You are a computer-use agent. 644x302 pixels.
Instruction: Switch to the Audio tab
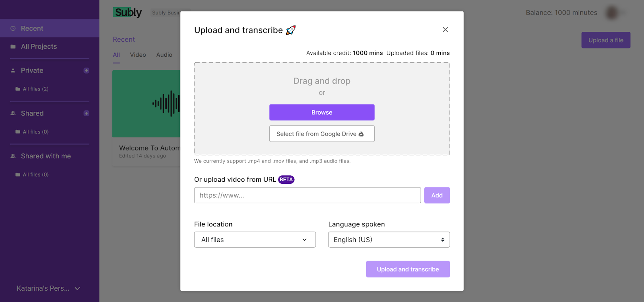(x=164, y=55)
